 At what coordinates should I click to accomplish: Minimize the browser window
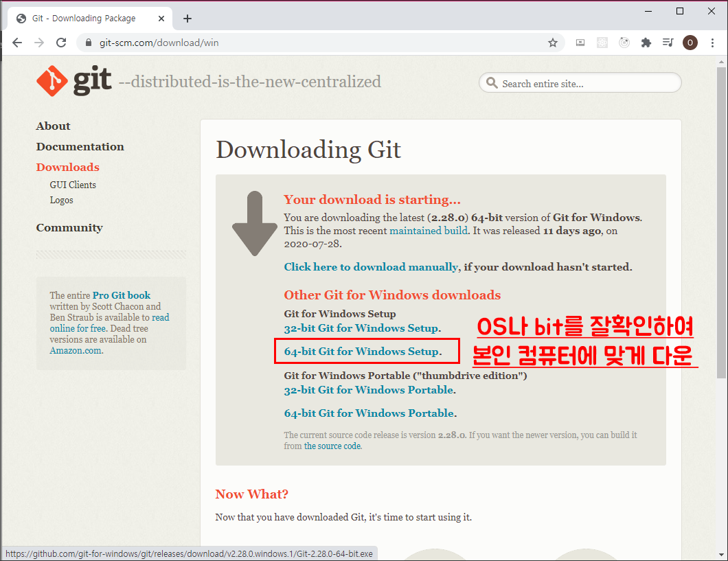(x=648, y=11)
